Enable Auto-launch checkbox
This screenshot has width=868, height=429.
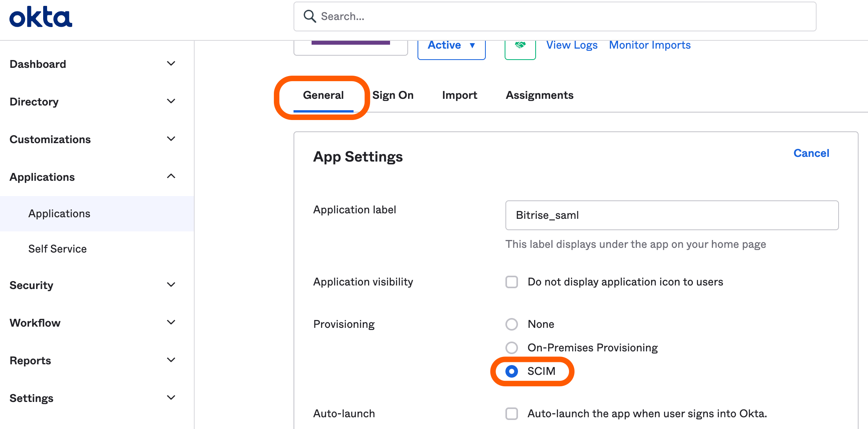pyautogui.click(x=512, y=414)
